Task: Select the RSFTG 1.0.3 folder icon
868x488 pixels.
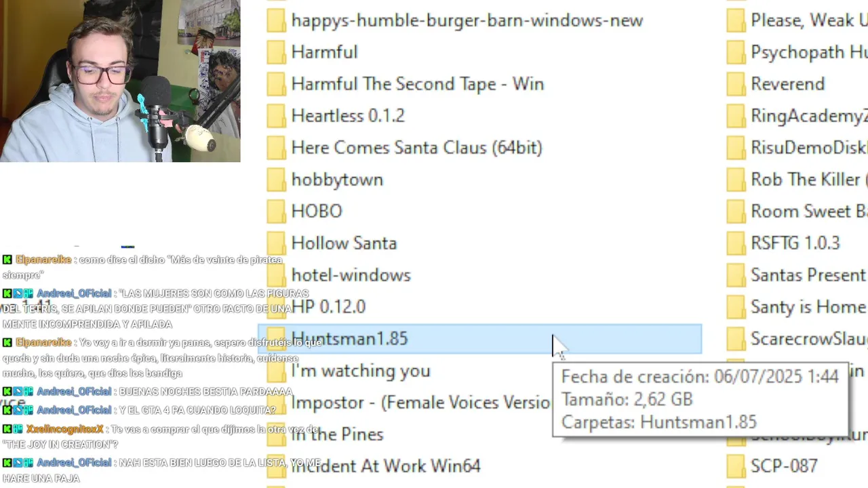Action: [736, 243]
